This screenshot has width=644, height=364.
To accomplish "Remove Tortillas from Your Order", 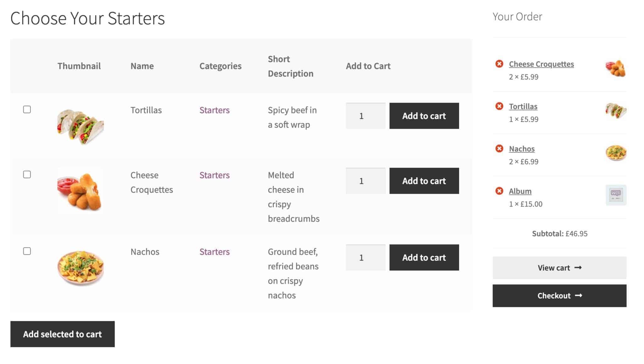I will (499, 106).
